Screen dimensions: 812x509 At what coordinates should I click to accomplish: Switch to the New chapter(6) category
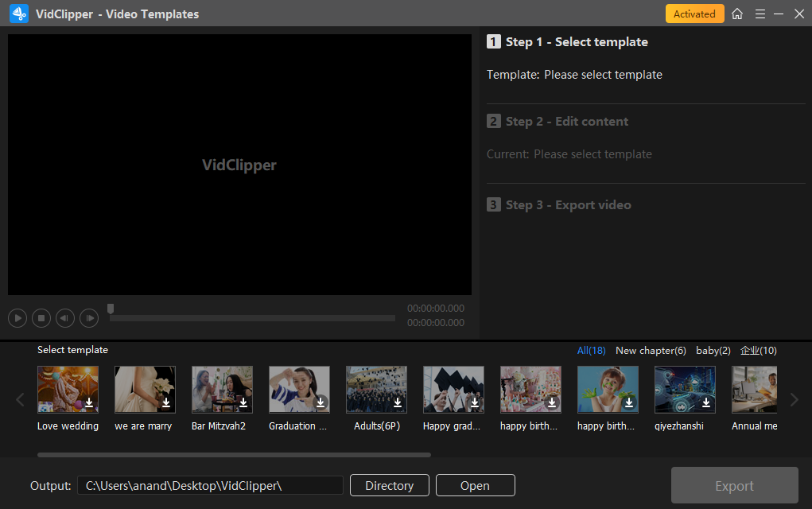(651, 351)
